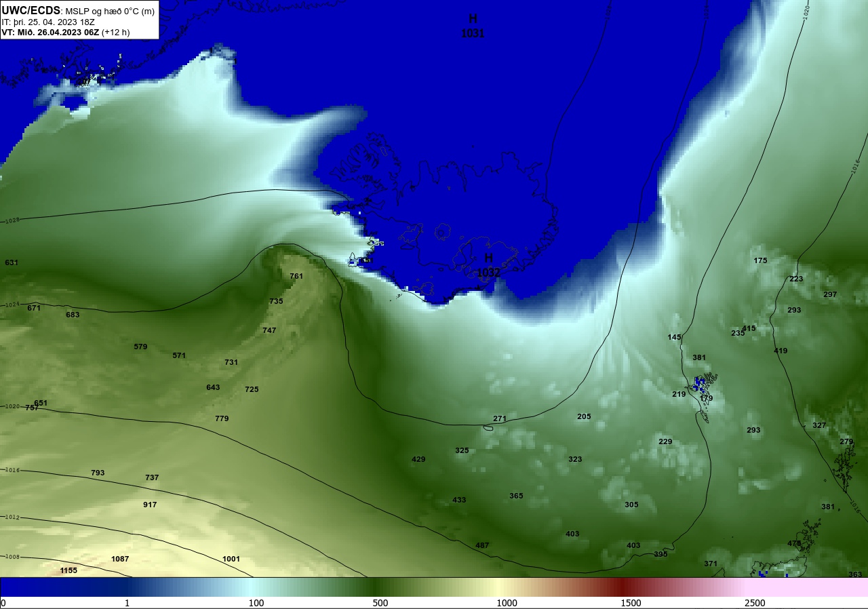
Task: Click the 1500 label on the color scale
Action: pyautogui.click(x=631, y=603)
